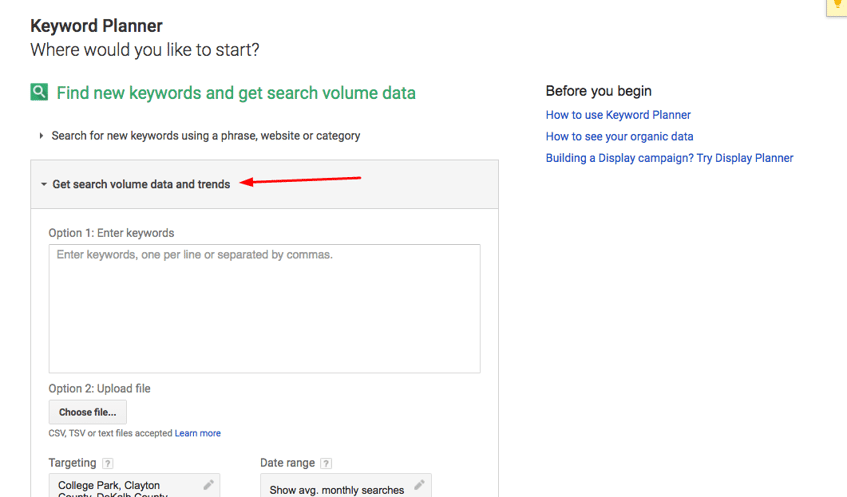Follow 'How to see your organic data'
This screenshot has height=497, width=847.
click(x=619, y=137)
